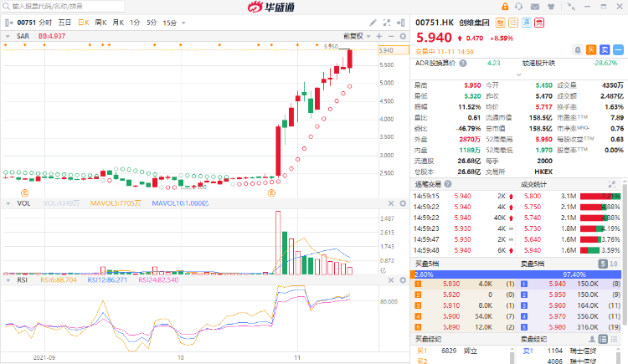Click help icon beside ADR股换算价
The height and width of the screenshot is (364, 628).
[463, 64]
